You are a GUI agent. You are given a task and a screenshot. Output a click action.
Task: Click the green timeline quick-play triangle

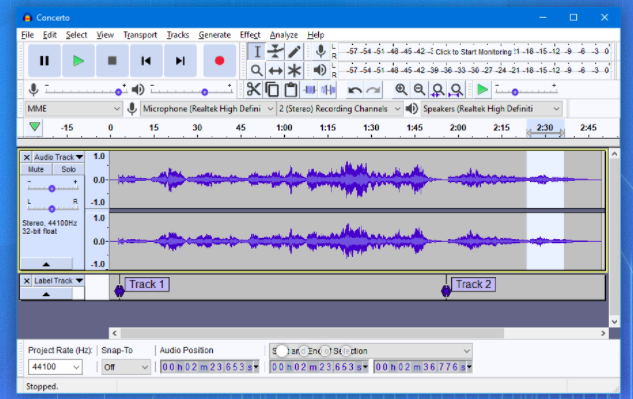35,127
